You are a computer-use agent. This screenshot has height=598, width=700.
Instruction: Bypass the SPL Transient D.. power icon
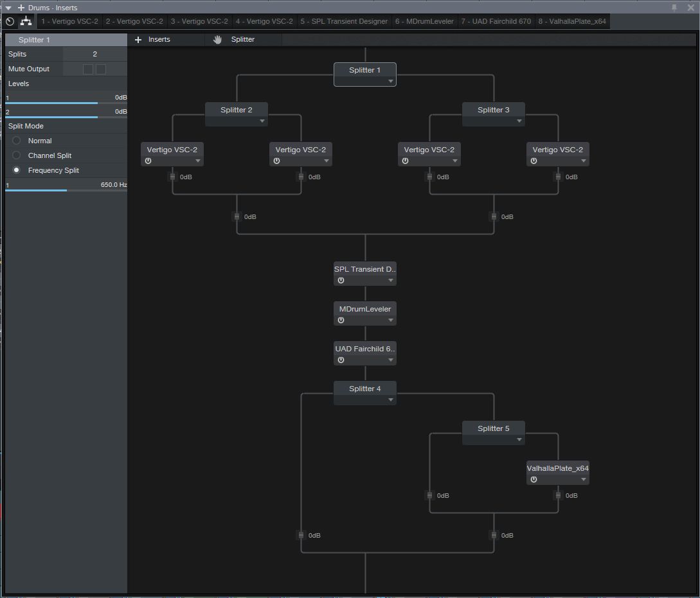341,281
